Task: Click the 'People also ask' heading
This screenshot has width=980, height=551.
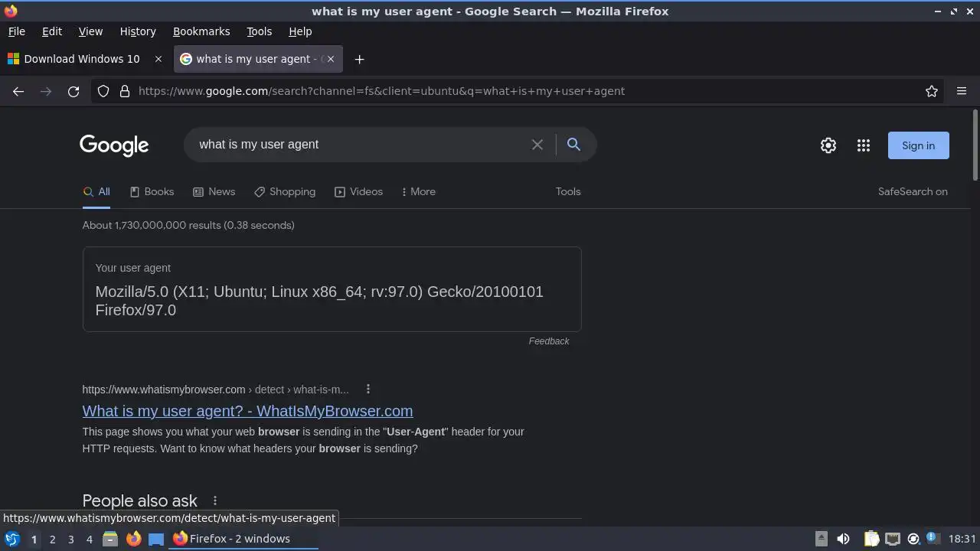Action: click(x=140, y=500)
